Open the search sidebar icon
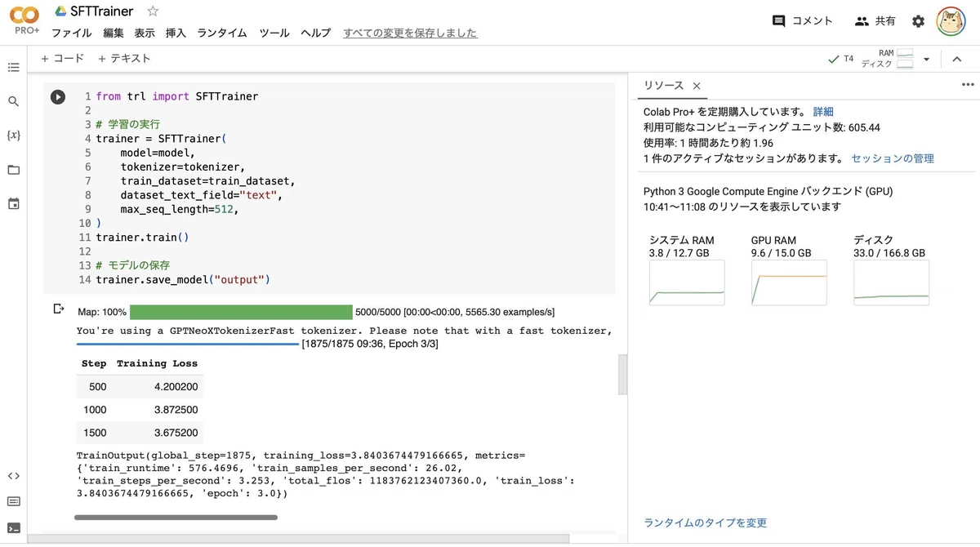980x547 pixels. click(x=13, y=101)
